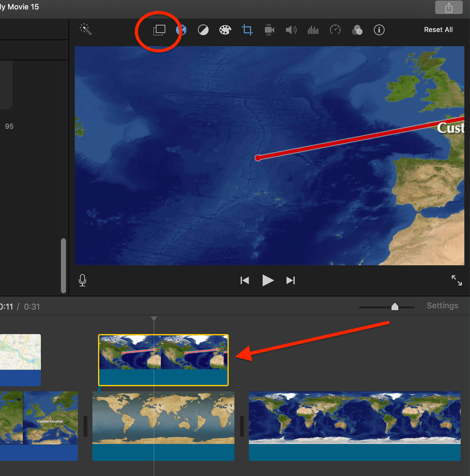This screenshot has height=476, width=470.
Task: Click Reset All to clear adjustments
Action: click(438, 30)
